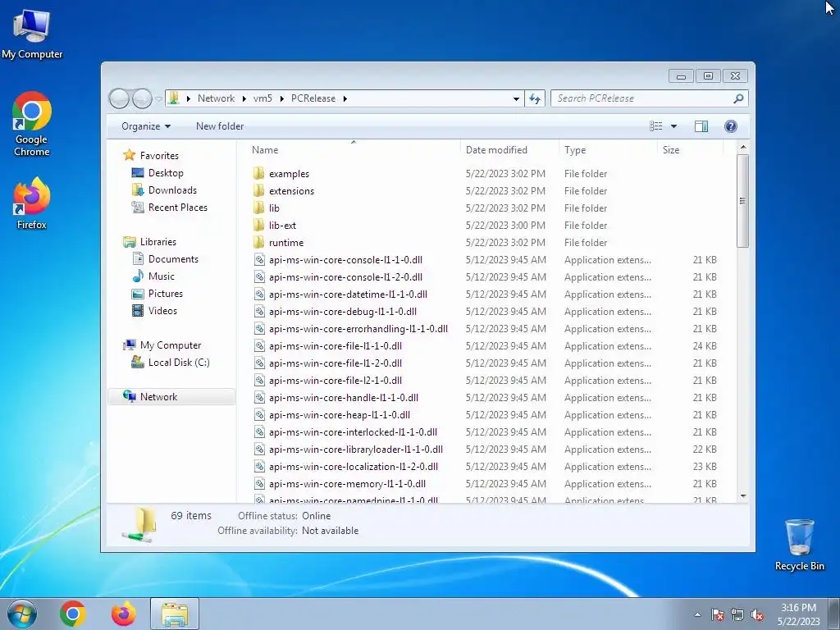This screenshot has height=630, width=840.
Task: Click scrollbar up arrow in file list
Action: point(743,147)
